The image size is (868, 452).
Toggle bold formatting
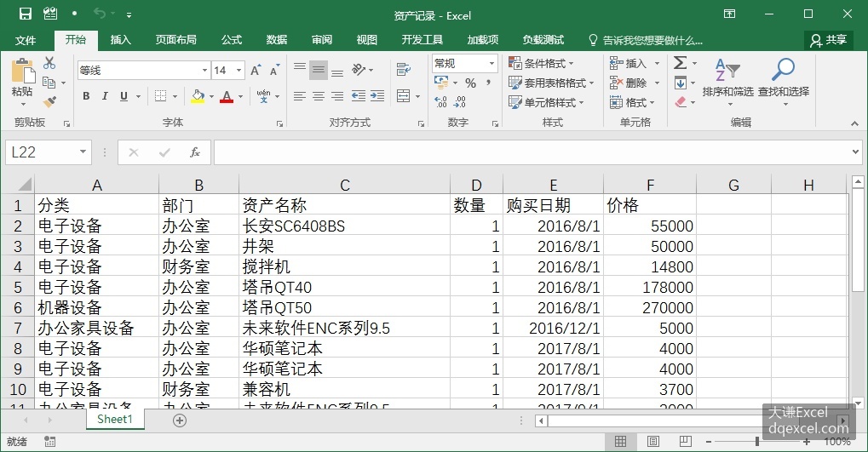click(x=86, y=96)
